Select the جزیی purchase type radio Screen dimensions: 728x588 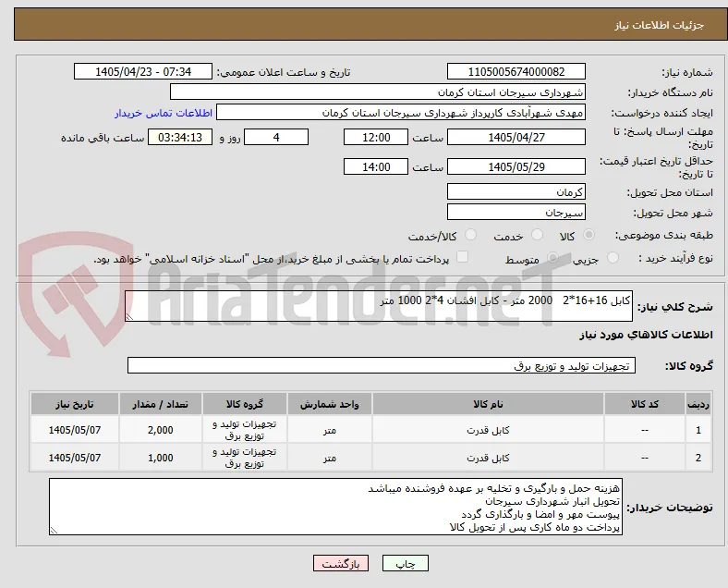(613, 258)
